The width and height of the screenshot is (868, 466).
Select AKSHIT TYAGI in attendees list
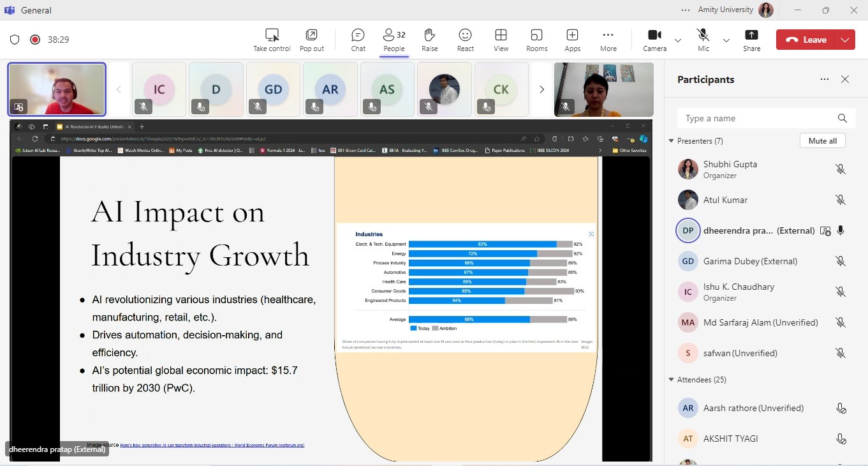click(765, 439)
